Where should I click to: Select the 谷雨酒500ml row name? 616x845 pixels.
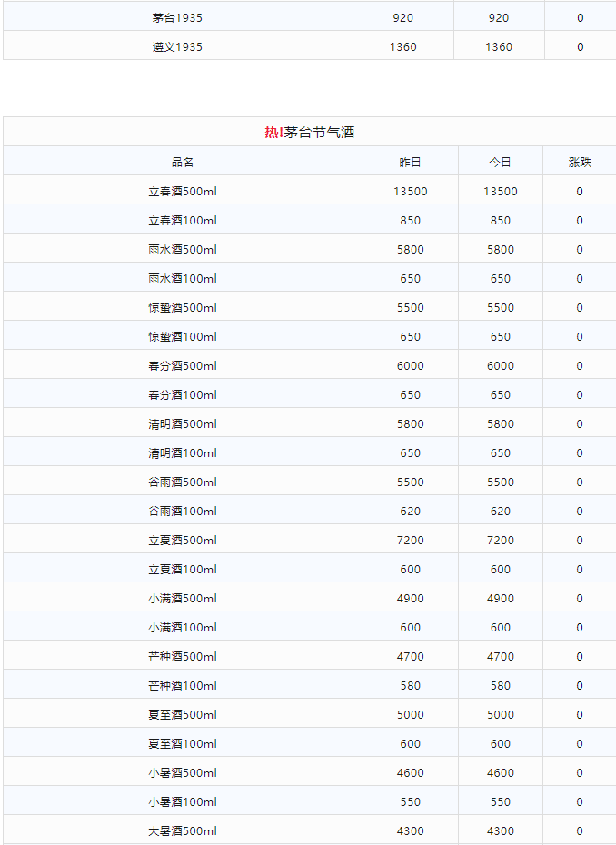coord(183,482)
